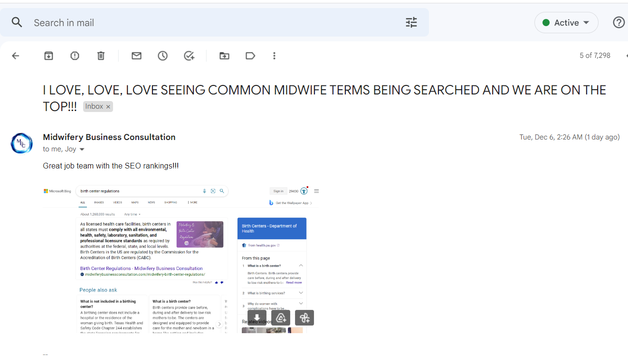Viewport: 628px width, 364px height.
Task: Click the sender's MBC avatar
Action: [x=22, y=143]
